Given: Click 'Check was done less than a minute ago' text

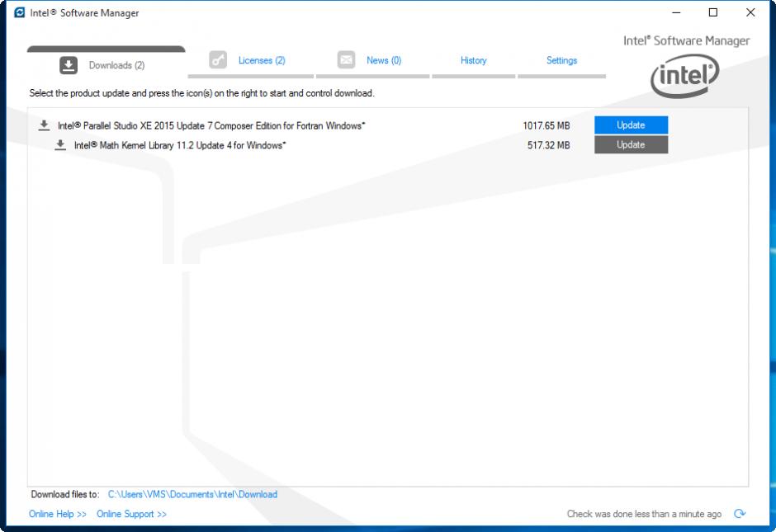Looking at the screenshot, I should click(644, 514).
